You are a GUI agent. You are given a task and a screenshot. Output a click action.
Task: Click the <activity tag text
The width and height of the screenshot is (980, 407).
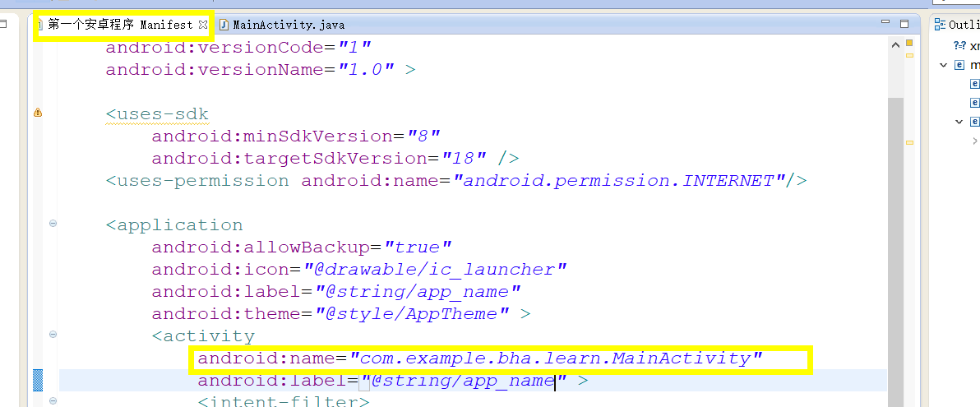click(x=203, y=336)
